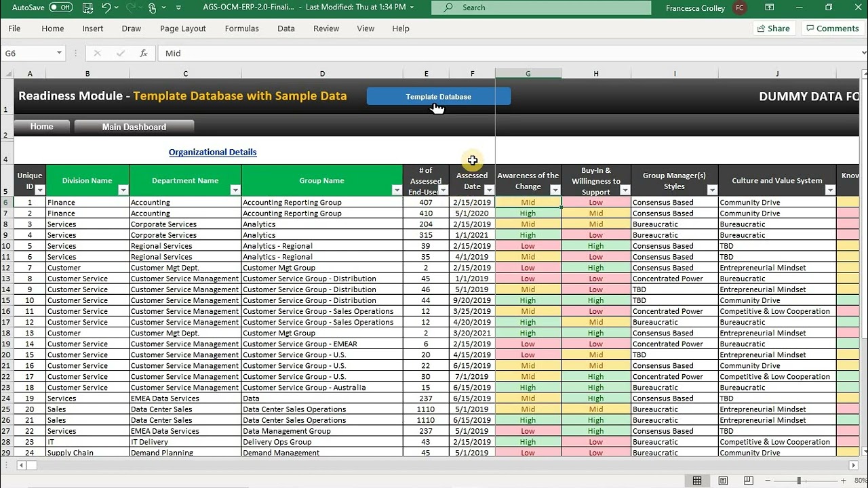This screenshot has height=488, width=868.
Task: Click the Insert Function fx icon
Action: pyautogui.click(x=143, y=53)
